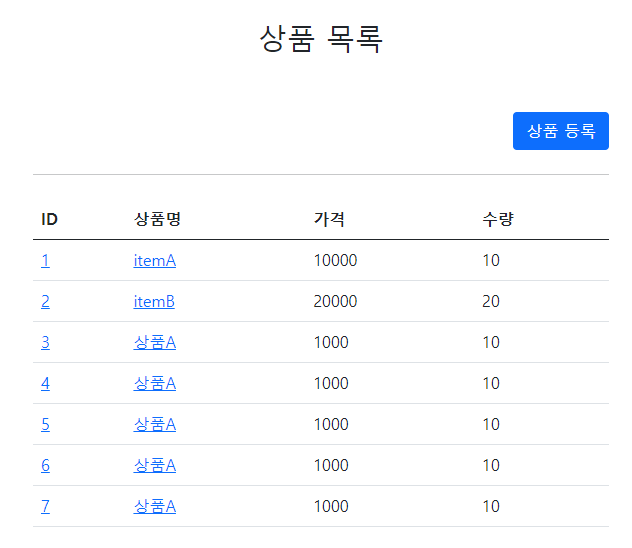Open 상품A link in row 3
Viewport: 632px width, 548px height.
coord(155,342)
